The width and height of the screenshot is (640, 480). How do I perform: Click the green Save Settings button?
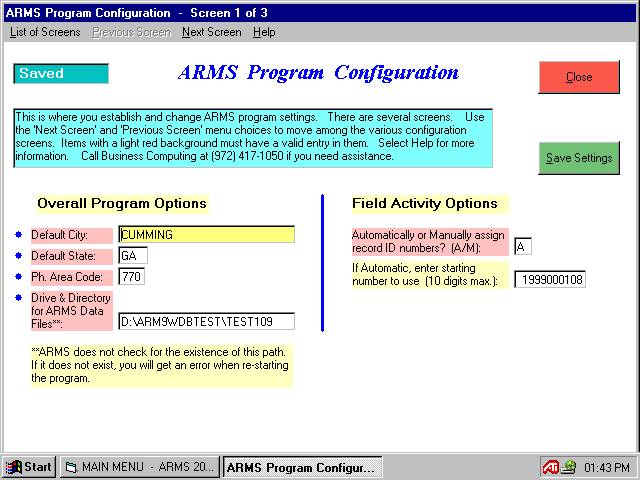pyautogui.click(x=579, y=158)
